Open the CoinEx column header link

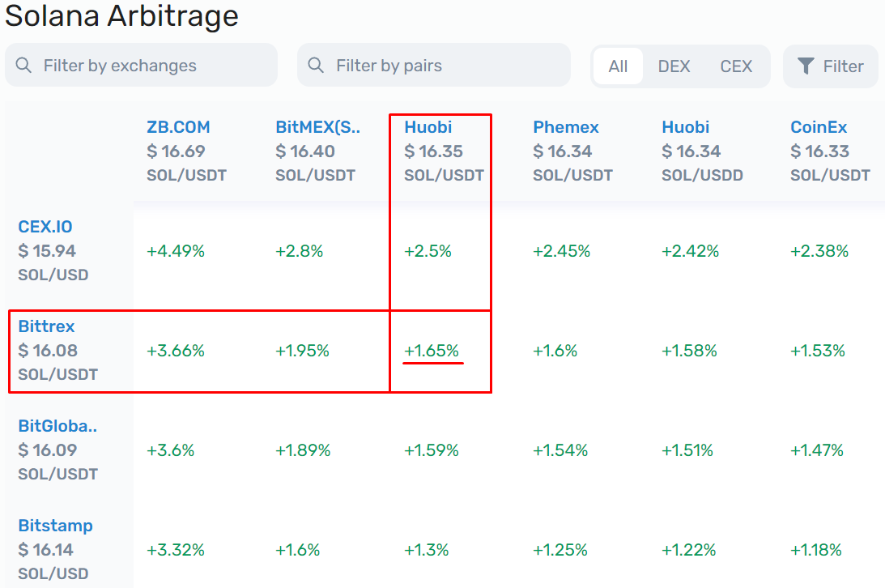click(819, 127)
